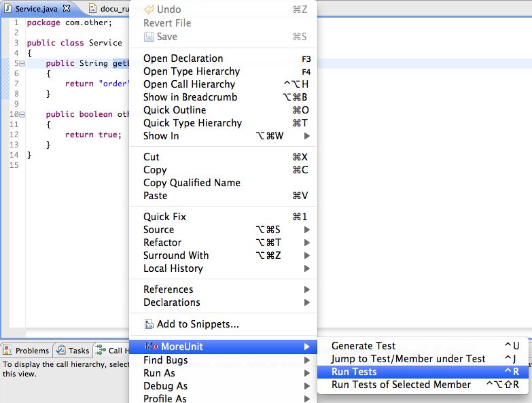Expand the Show In submenu arrow

306,136
